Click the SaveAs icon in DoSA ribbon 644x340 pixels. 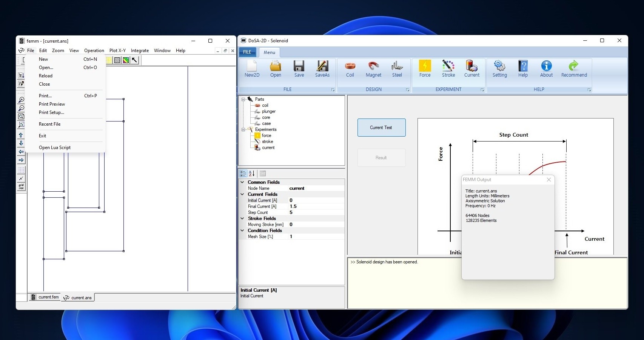point(322,69)
